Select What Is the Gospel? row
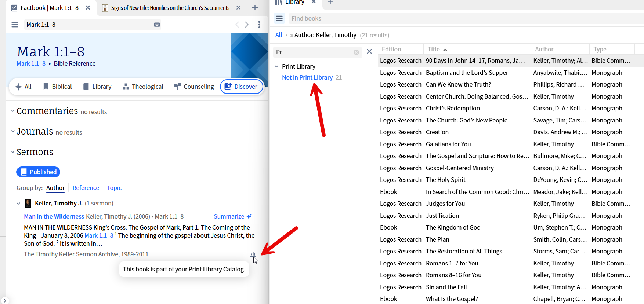This screenshot has height=304, width=644. pos(511,299)
